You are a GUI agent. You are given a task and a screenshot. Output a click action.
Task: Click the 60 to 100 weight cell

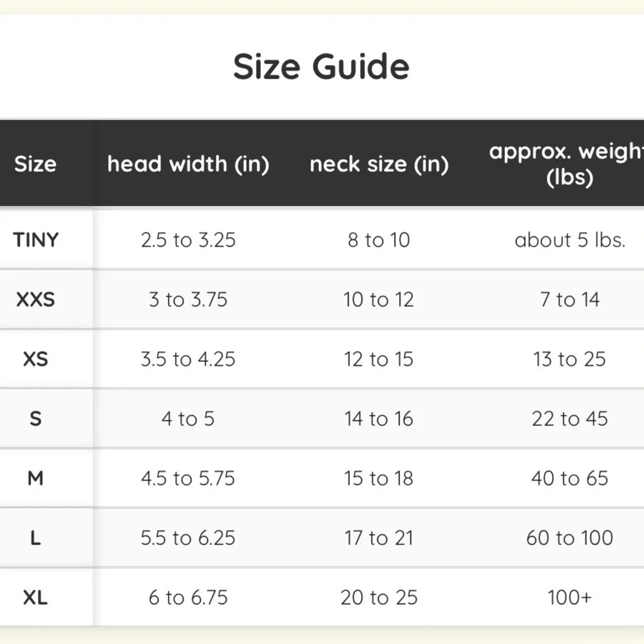pos(570,538)
